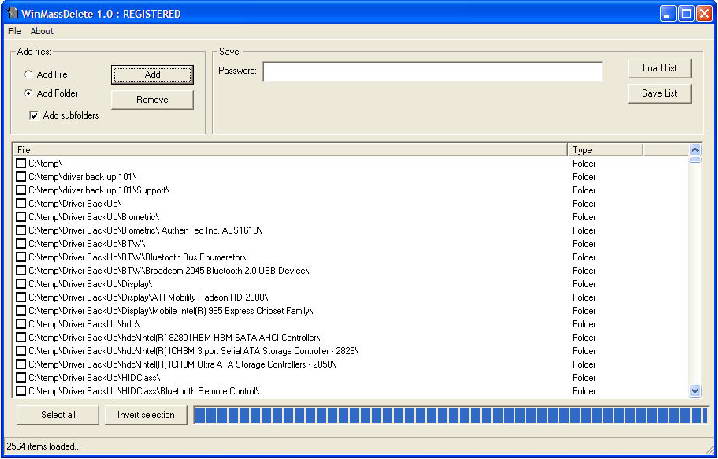Click the File column header
Image resolution: width=718 pixels, height=459 pixels.
click(290, 150)
